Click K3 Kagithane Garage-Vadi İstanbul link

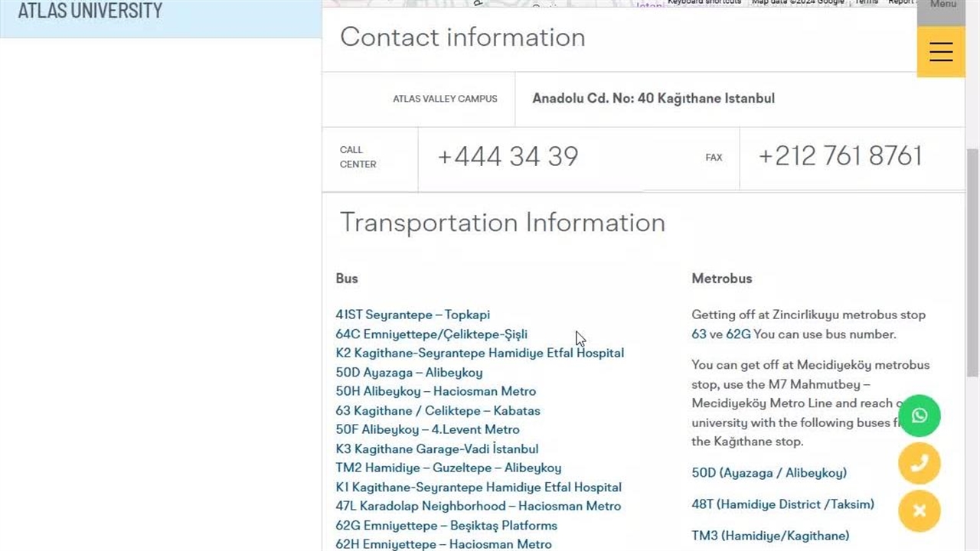[436, 449]
